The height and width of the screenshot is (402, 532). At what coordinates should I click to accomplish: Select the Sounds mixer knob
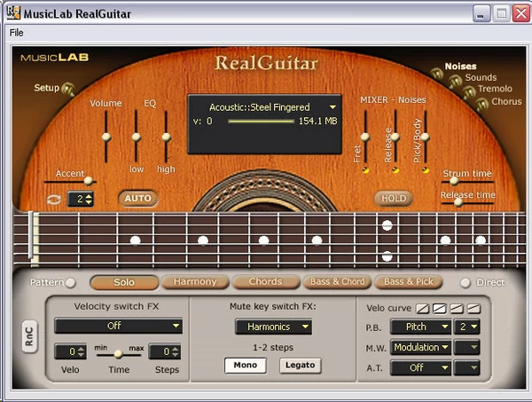pos(455,81)
